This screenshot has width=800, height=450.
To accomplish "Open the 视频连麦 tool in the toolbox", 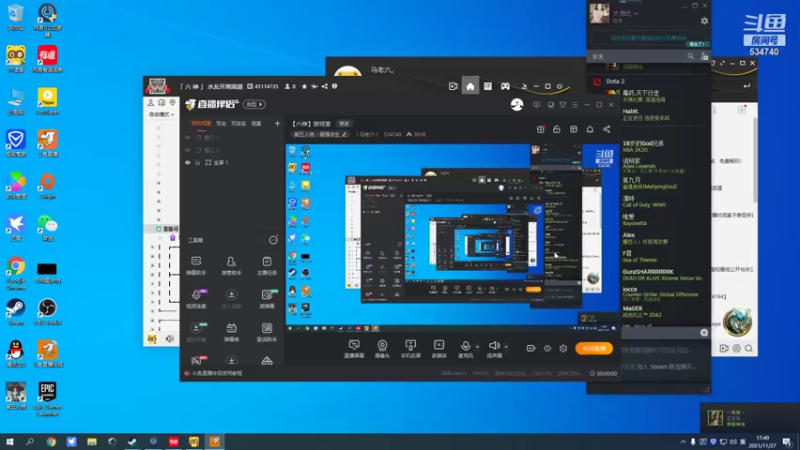I will pos(196,299).
